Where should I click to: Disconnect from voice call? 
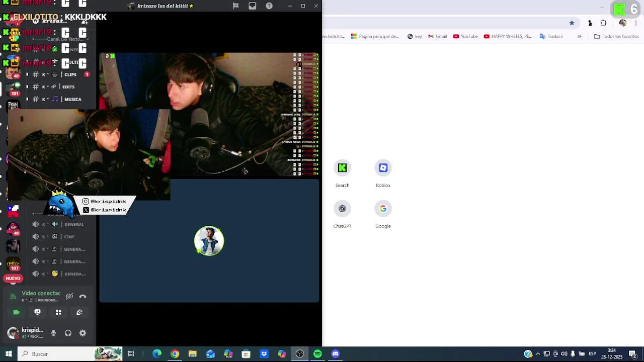pyautogui.click(x=83, y=296)
